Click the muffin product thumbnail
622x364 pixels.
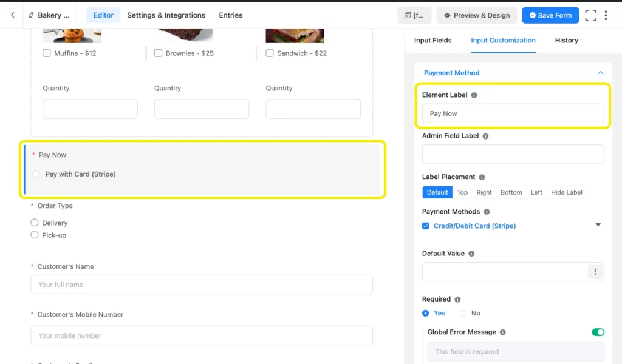(x=72, y=36)
